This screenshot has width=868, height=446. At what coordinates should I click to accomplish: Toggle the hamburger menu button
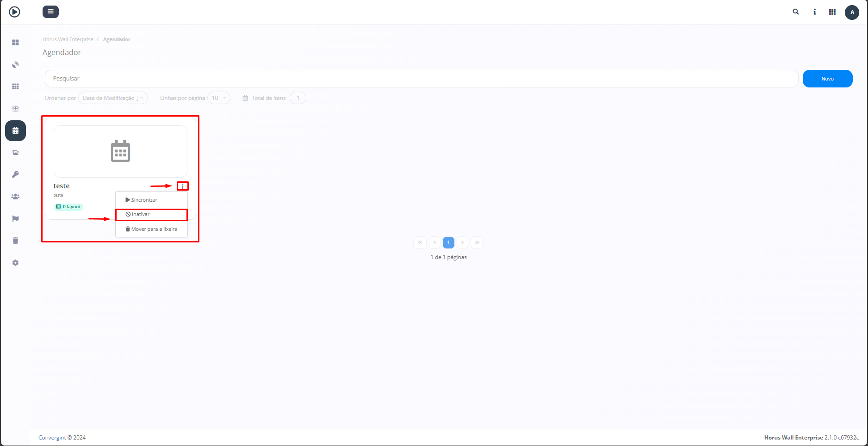tap(50, 12)
